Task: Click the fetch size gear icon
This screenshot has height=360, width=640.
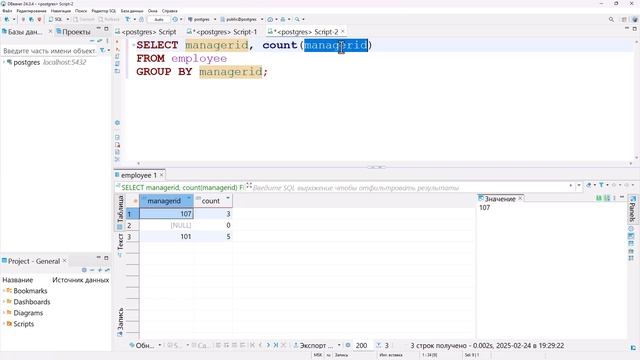Action: tap(348, 345)
